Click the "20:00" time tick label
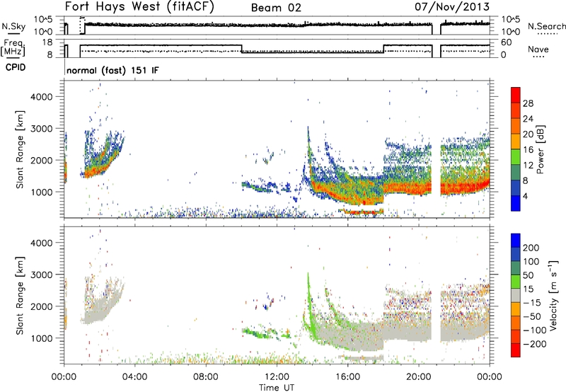The width and height of the screenshot is (566, 392). (x=418, y=377)
